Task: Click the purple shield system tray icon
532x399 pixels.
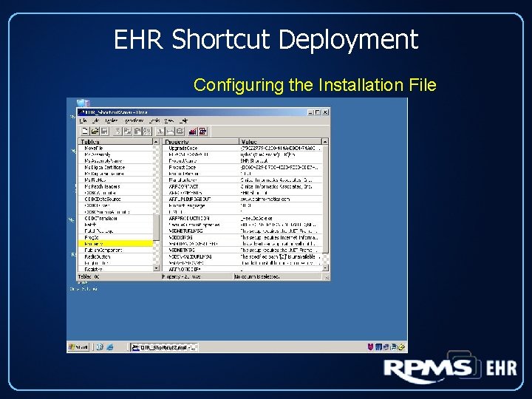Action: (370, 347)
